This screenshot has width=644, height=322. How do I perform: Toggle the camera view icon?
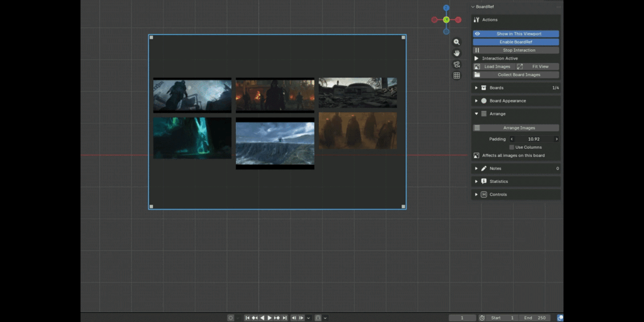point(457,64)
